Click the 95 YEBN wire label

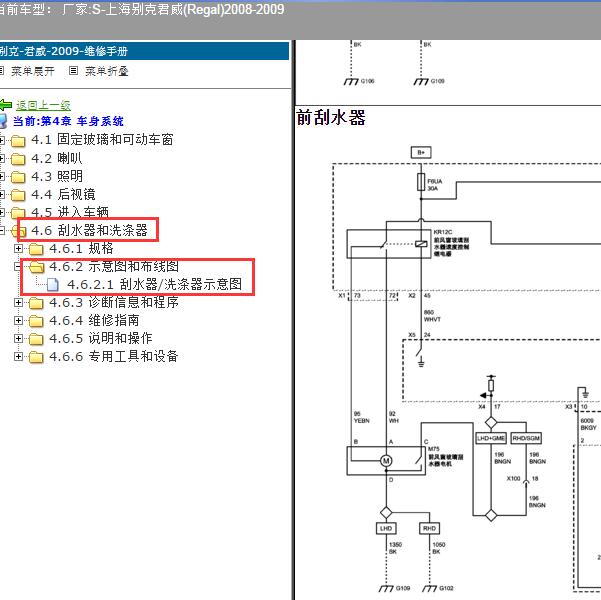[361, 417]
